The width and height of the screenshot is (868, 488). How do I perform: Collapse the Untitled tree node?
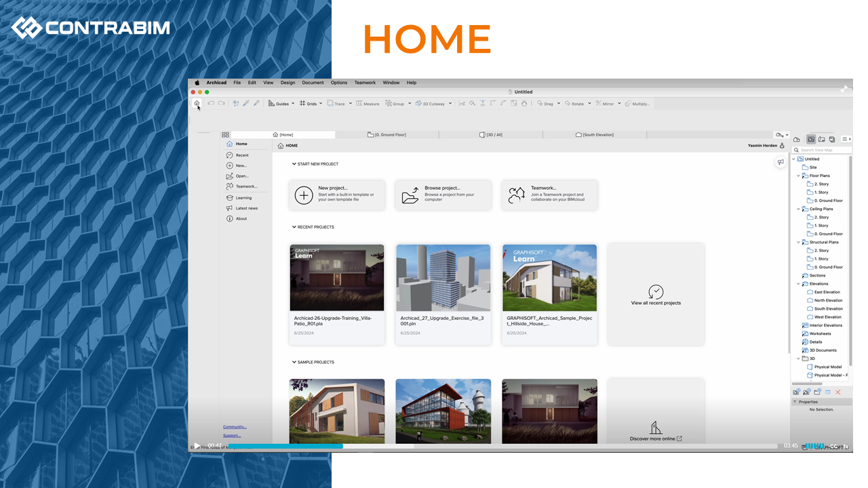click(x=794, y=159)
